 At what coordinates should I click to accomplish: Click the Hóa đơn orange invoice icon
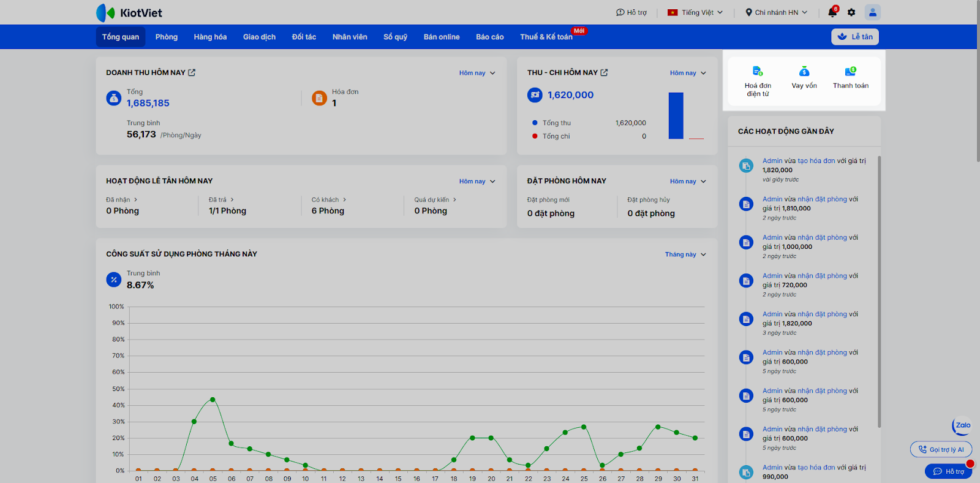(x=319, y=98)
